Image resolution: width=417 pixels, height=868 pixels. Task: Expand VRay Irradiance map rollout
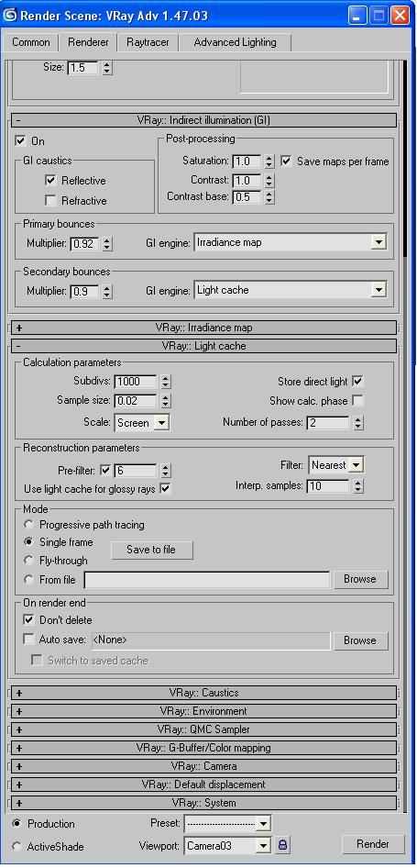pyautogui.click(x=203, y=328)
